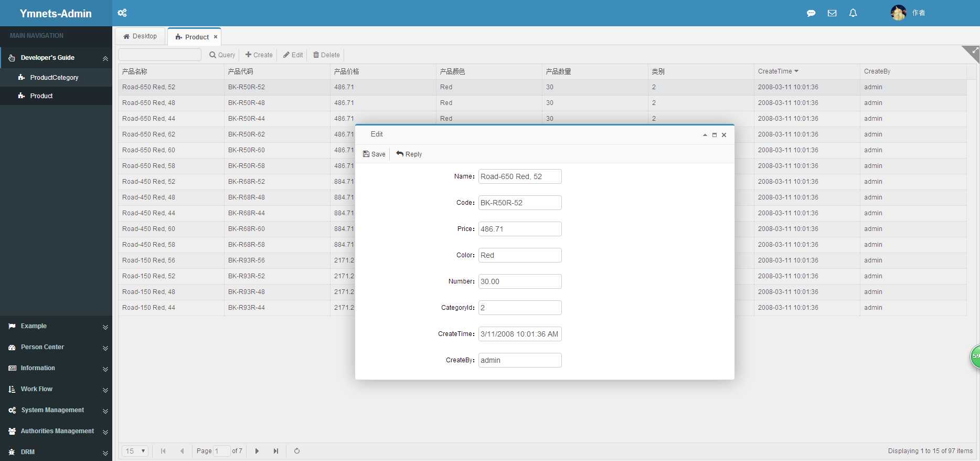Click the Edit pencil button in toolbar
The image size is (980, 461).
pyautogui.click(x=293, y=55)
